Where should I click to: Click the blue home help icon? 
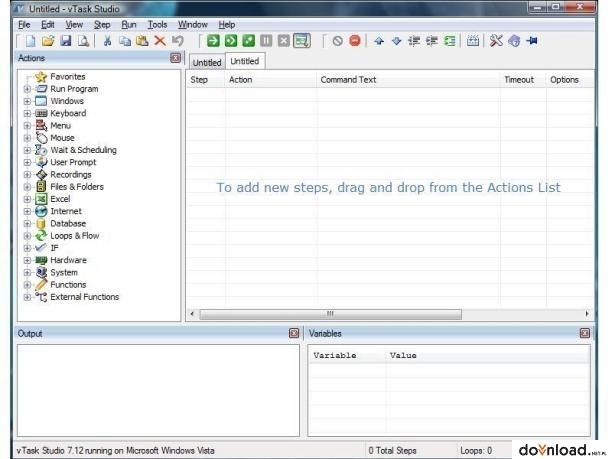coord(514,41)
